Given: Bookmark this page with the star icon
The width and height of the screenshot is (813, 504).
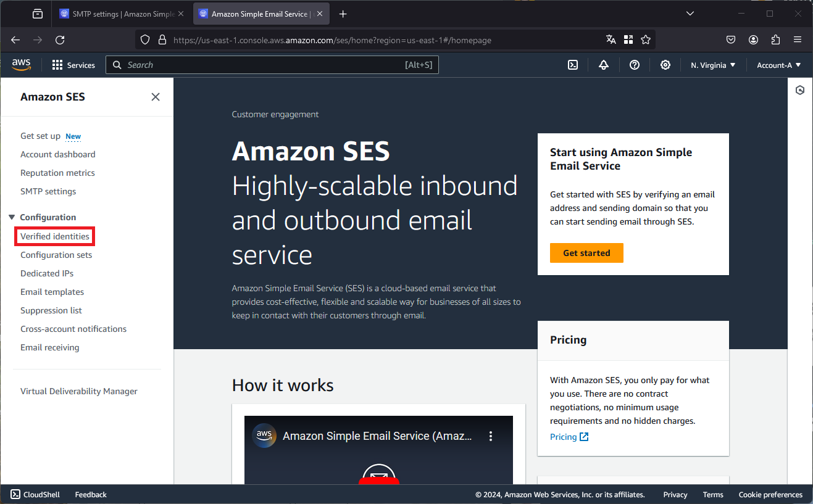Looking at the screenshot, I should tap(646, 39).
